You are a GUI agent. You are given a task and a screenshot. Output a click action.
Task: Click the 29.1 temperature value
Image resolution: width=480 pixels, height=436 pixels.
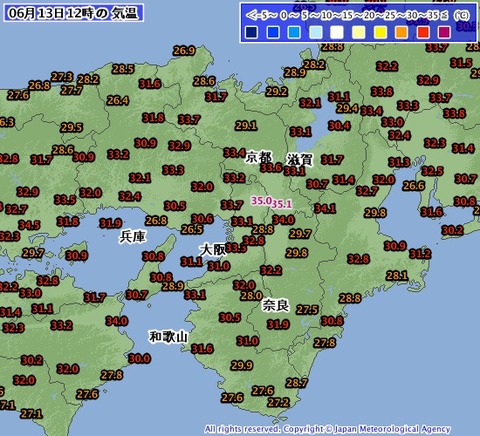[x=246, y=126]
